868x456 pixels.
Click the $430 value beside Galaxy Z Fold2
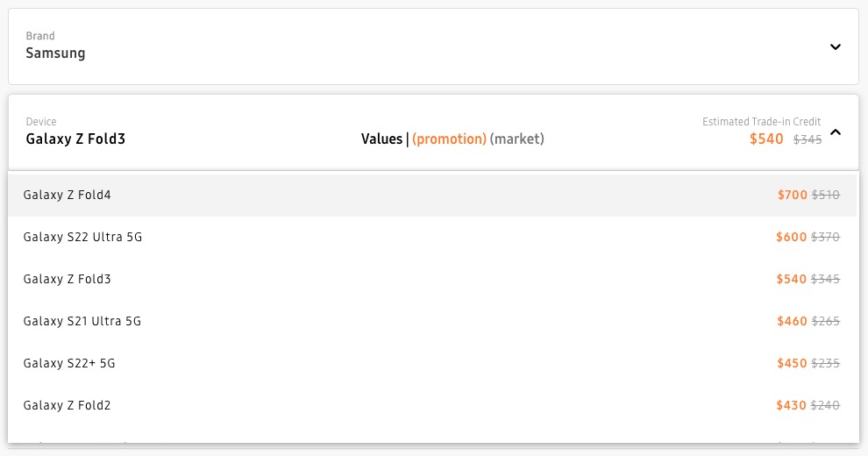(x=791, y=405)
